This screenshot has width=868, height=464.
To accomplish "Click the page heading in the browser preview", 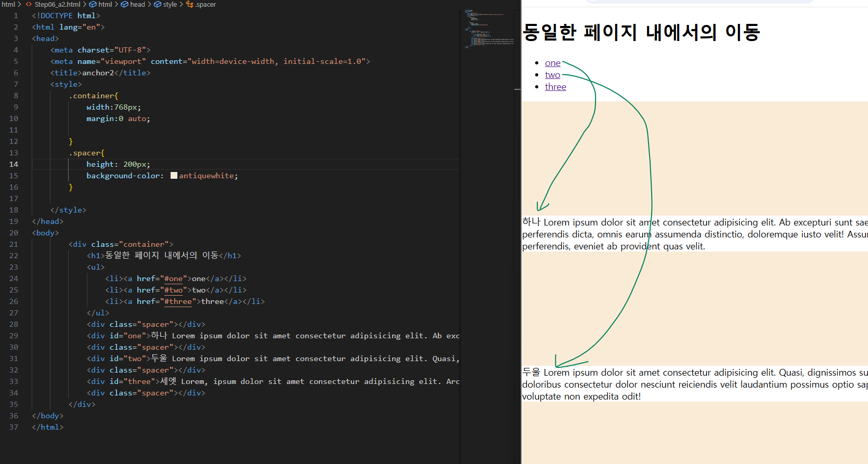I will tap(641, 32).
